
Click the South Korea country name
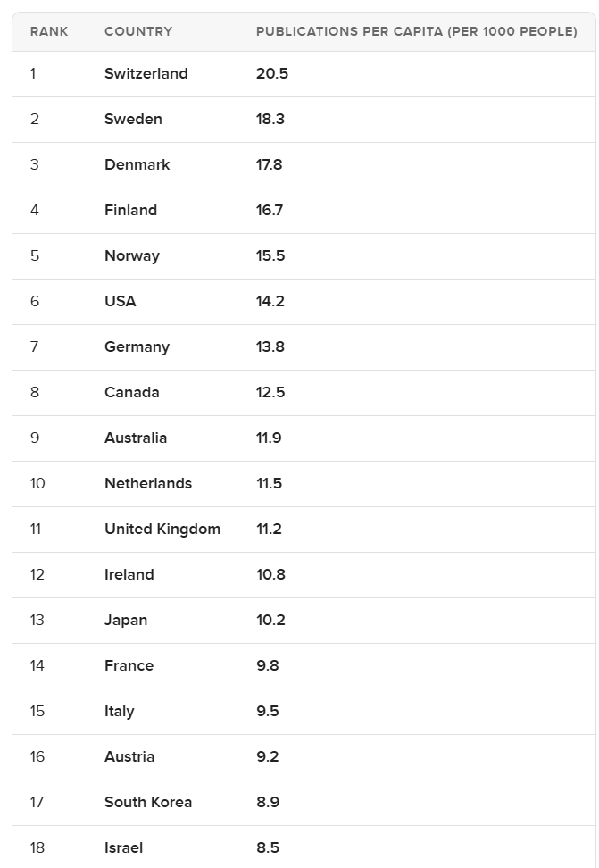(x=148, y=802)
